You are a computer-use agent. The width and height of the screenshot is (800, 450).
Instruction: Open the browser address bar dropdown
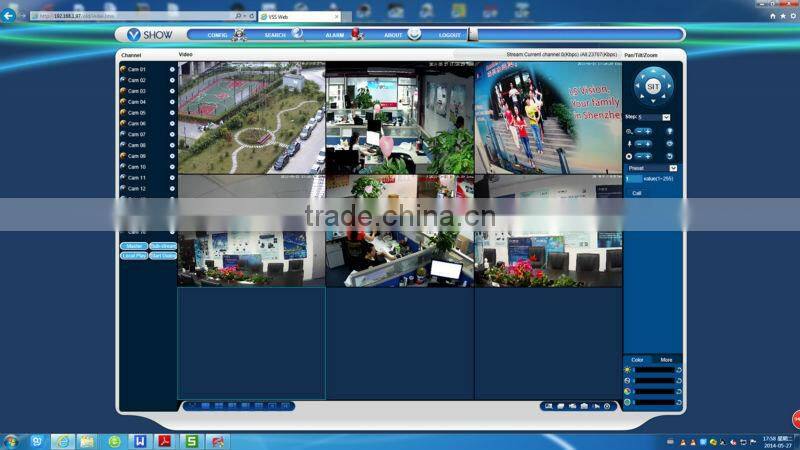tap(246, 16)
